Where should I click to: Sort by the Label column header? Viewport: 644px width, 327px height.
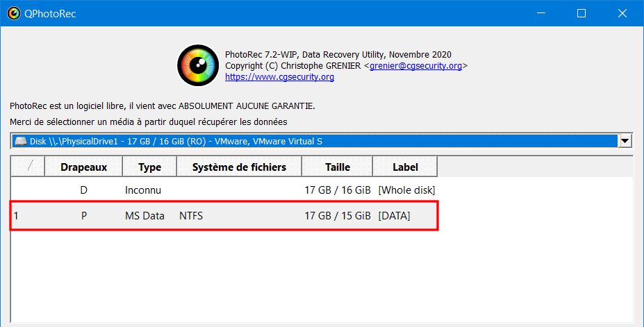tap(405, 167)
